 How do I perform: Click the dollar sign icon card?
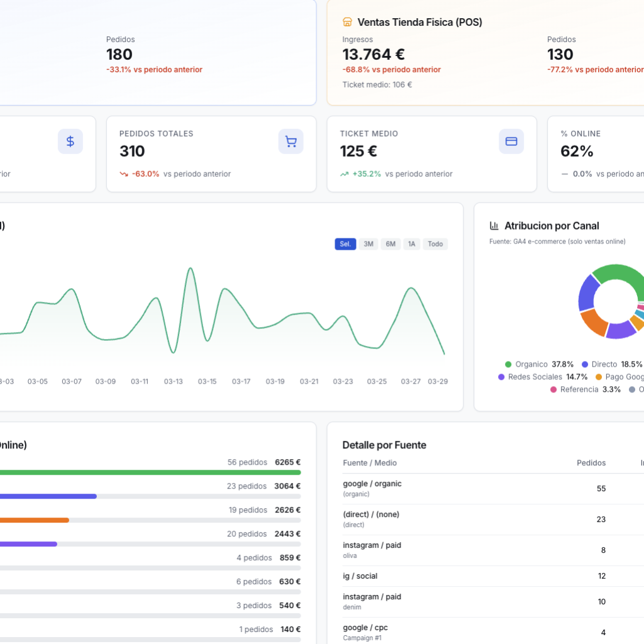tap(70, 142)
